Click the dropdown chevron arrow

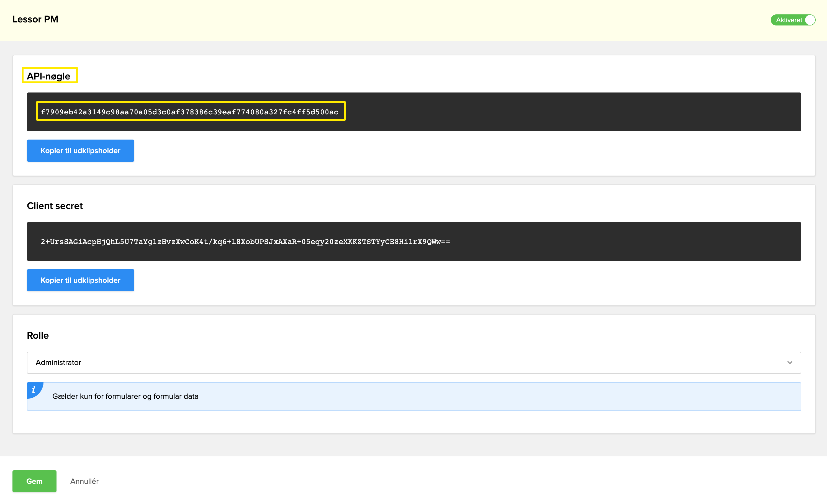[x=789, y=362]
